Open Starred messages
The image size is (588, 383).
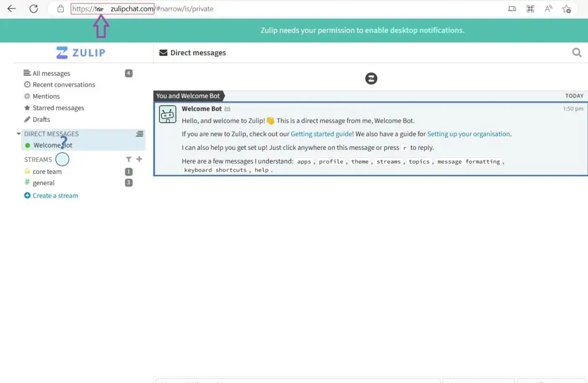[x=58, y=108]
